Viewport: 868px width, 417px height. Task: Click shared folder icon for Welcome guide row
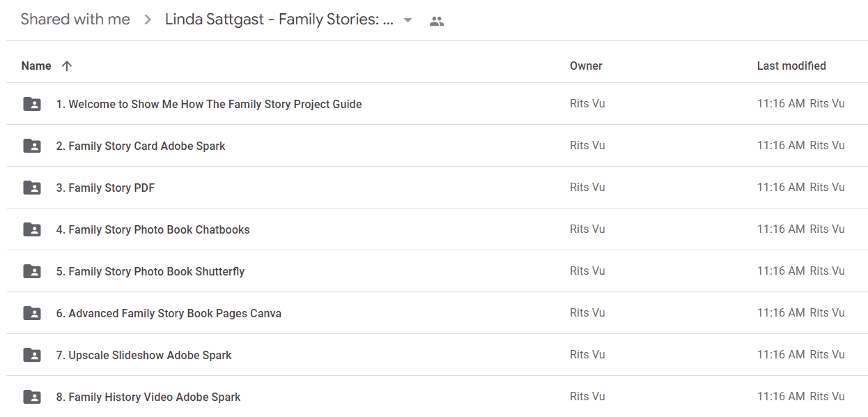[32, 104]
